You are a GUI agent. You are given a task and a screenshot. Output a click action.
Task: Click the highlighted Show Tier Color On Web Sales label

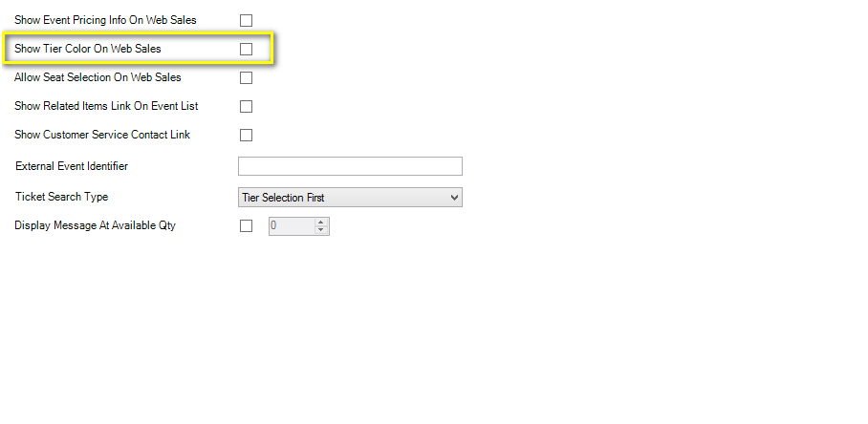coord(87,49)
